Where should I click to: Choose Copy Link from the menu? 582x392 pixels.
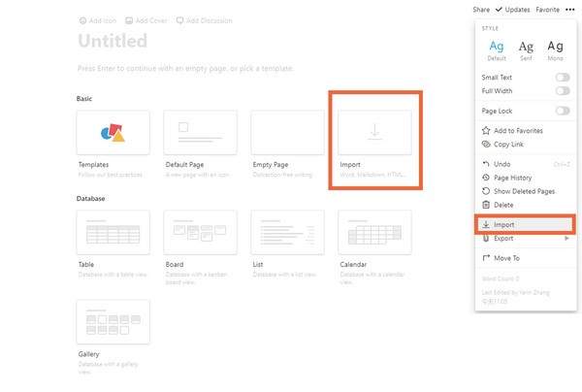click(x=526, y=144)
